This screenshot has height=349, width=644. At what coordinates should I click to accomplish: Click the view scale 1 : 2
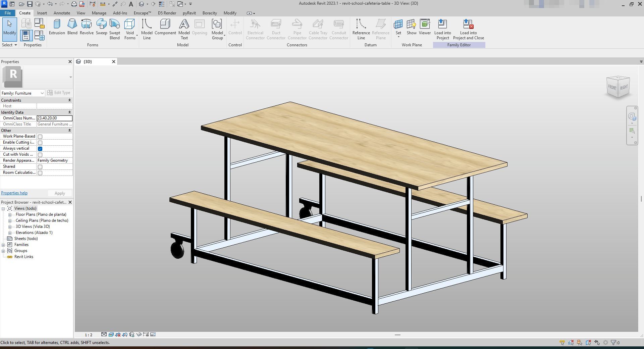click(x=89, y=335)
